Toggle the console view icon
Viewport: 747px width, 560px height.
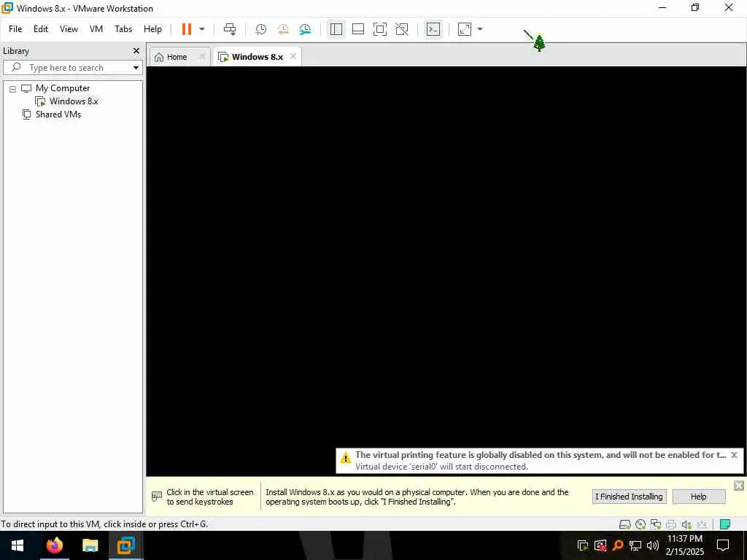coord(433,29)
